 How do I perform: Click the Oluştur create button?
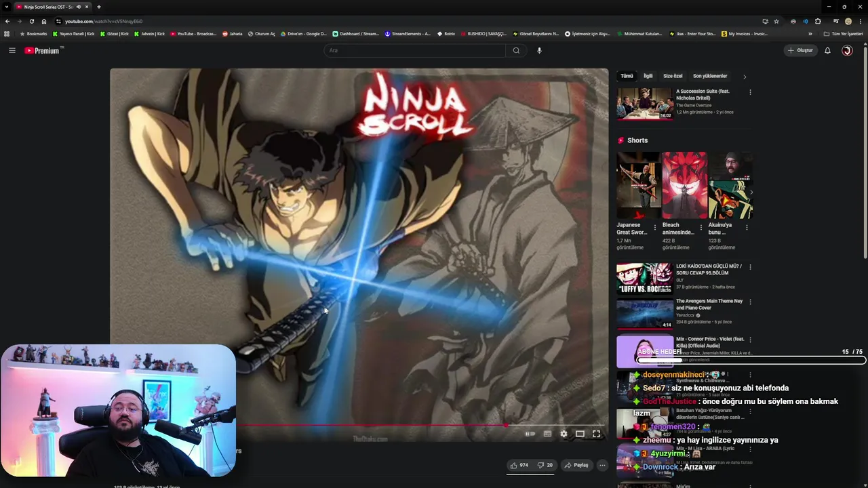click(x=800, y=50)
